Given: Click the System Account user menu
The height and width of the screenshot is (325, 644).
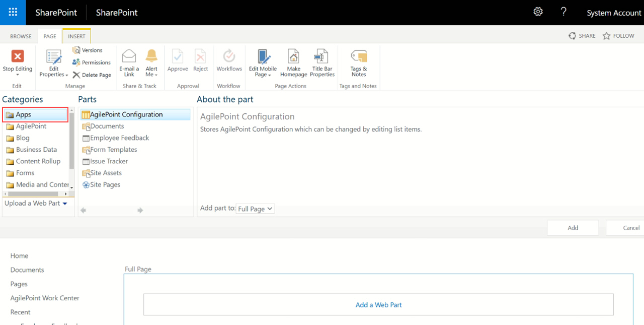Looking at the screenshot, I should tap(614, 13).
